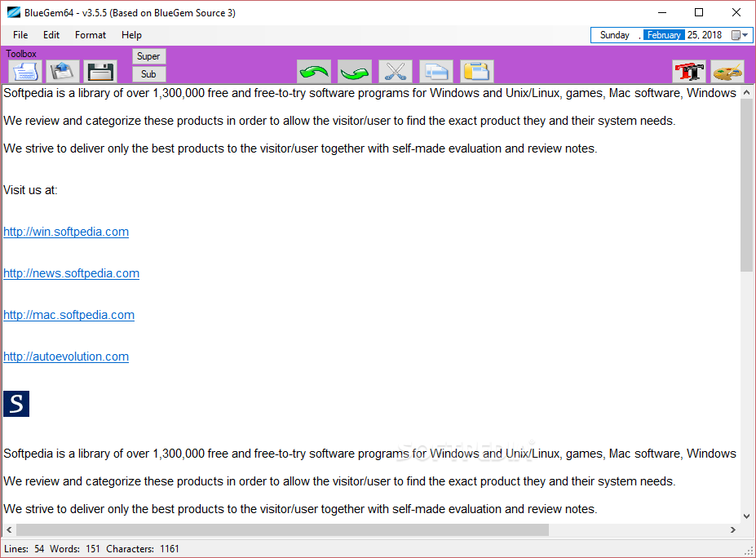Screen dimensions: 756x558
Task: Click first 'We review and categorize' paragraph
Action: tap(339, 121)
